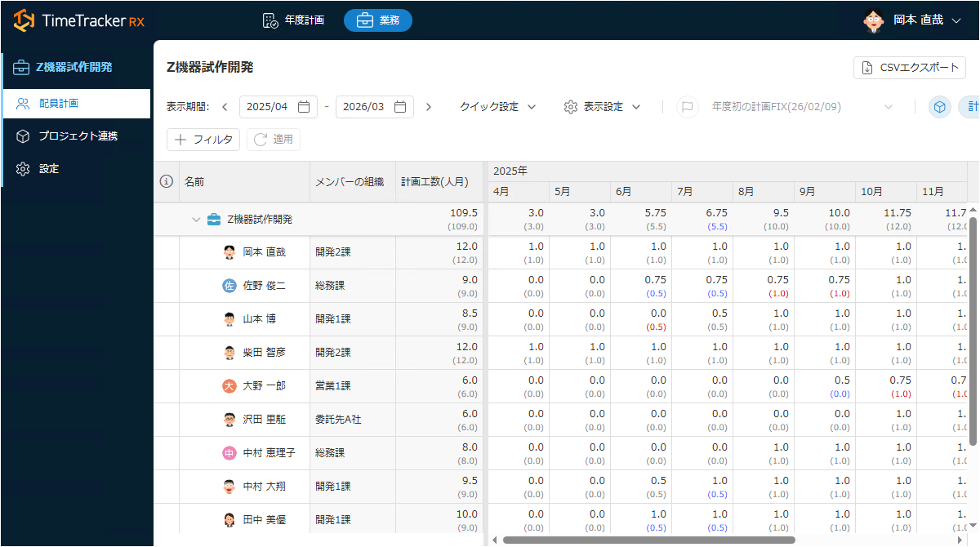Select the 業務 tab
The image size is (980, 547).
[x=377, y=20]
